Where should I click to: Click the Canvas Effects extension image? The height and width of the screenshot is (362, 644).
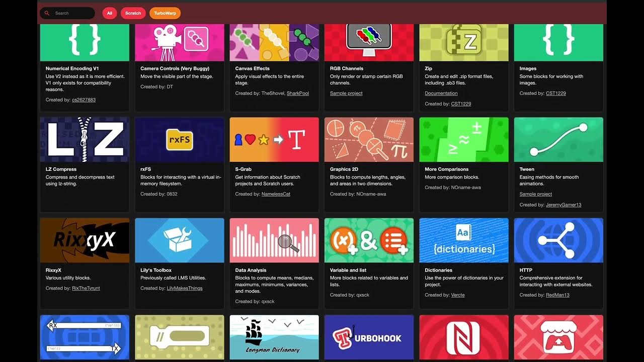(274, 42)
